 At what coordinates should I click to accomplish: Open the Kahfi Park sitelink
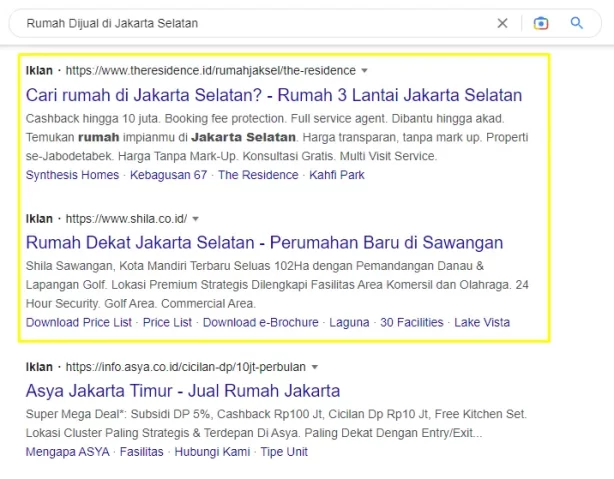pyautogui.click(x=337, y=175)
